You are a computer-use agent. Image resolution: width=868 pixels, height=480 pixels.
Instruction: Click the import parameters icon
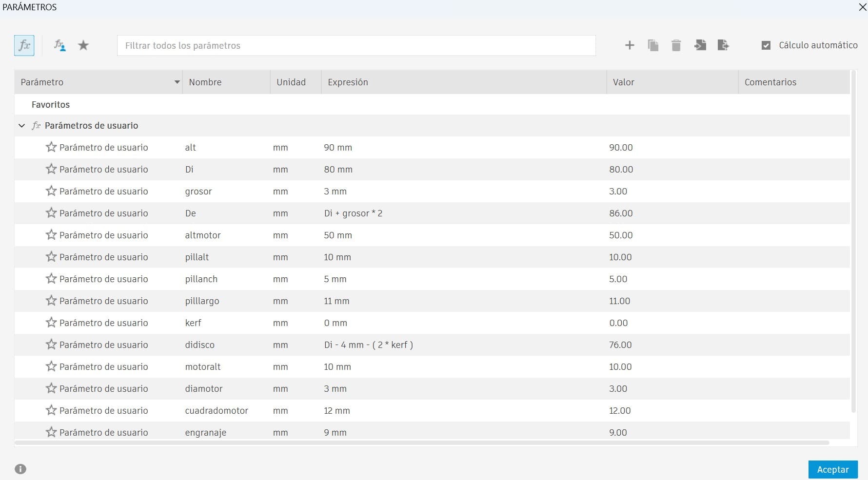pos(700,45)
